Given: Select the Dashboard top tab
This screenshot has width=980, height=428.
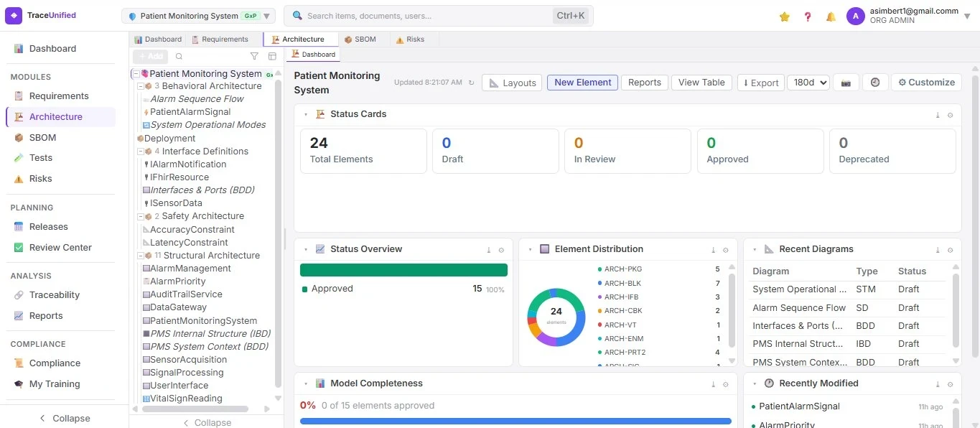Looking at the screenshot, I should [x=158, y=39].
